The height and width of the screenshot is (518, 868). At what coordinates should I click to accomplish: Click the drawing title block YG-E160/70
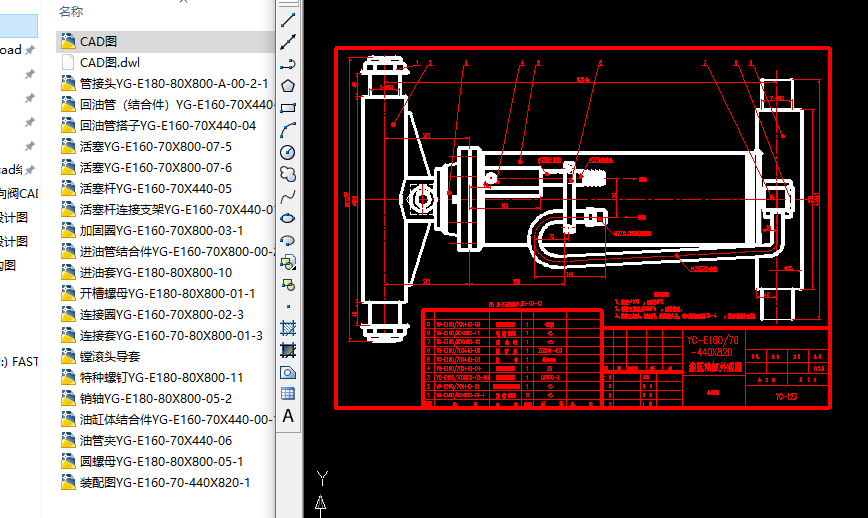712,342
